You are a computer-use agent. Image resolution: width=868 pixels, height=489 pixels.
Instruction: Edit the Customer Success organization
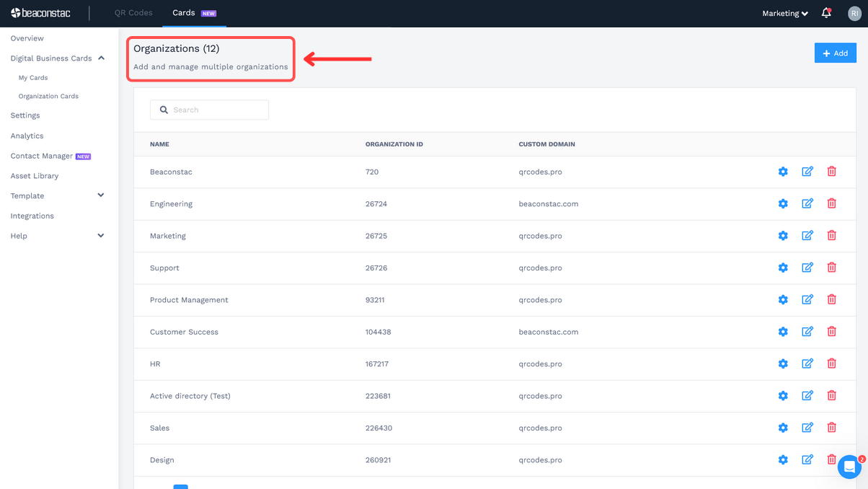tap(807, 331)
